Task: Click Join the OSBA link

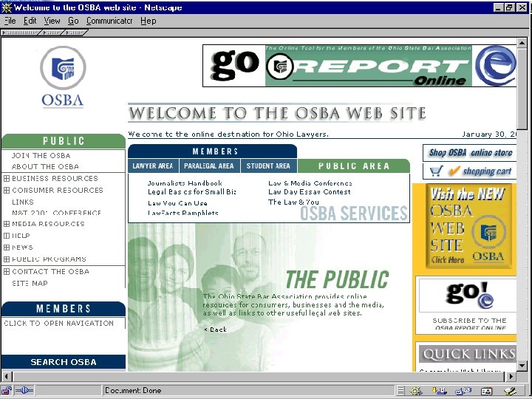Action: 41,156
